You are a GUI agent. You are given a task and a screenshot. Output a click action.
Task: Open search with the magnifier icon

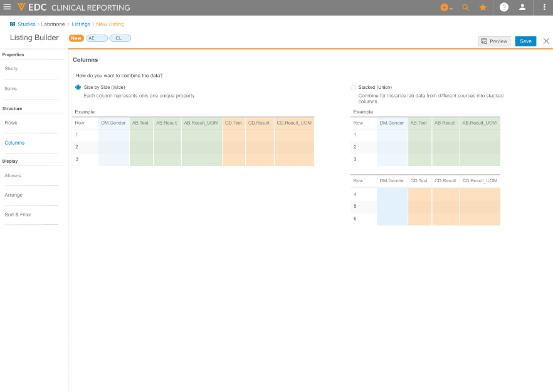pyautogui.click(x=465, y=8)
